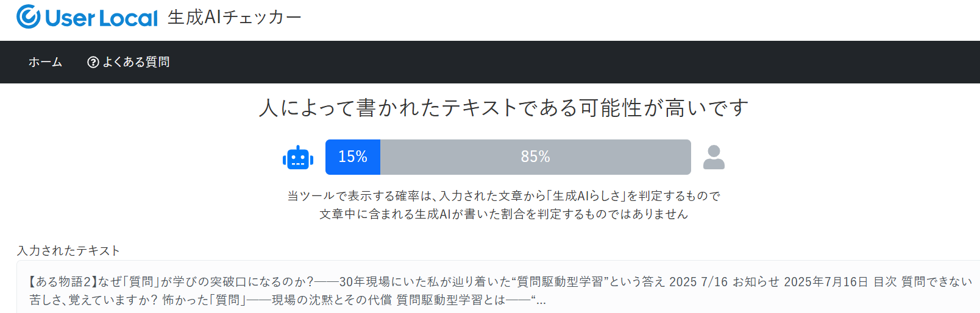Click the User Local wordmark text
This screenshot has height=313, width=980.
click(101, 18)
